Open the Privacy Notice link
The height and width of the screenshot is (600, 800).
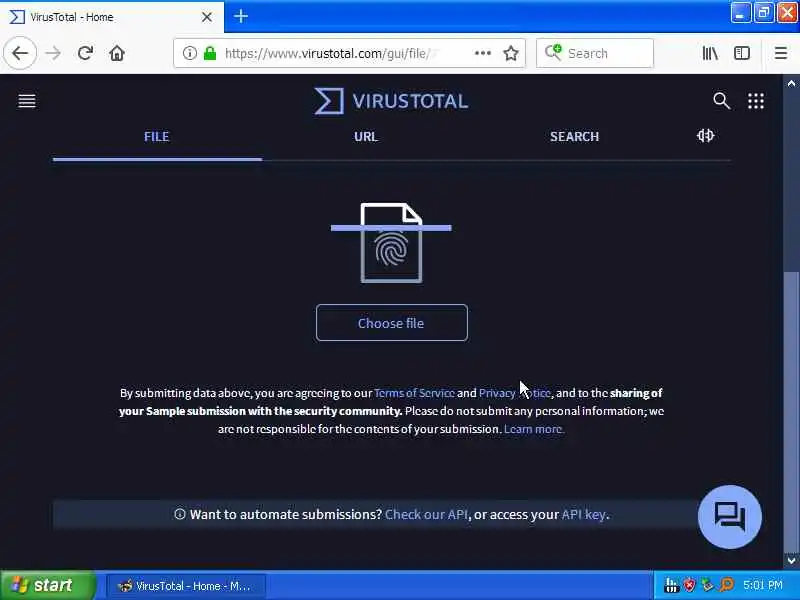point(514,393)
